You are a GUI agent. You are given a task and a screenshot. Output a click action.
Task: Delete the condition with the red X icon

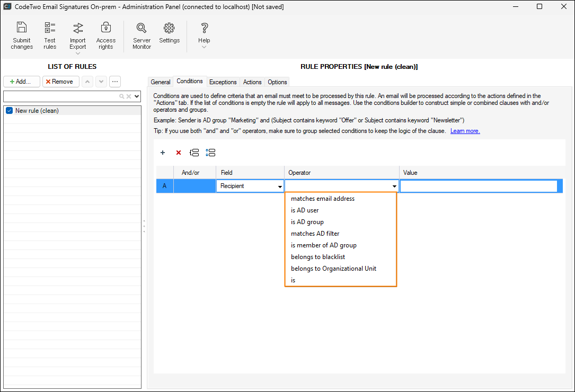coord(179,153)
